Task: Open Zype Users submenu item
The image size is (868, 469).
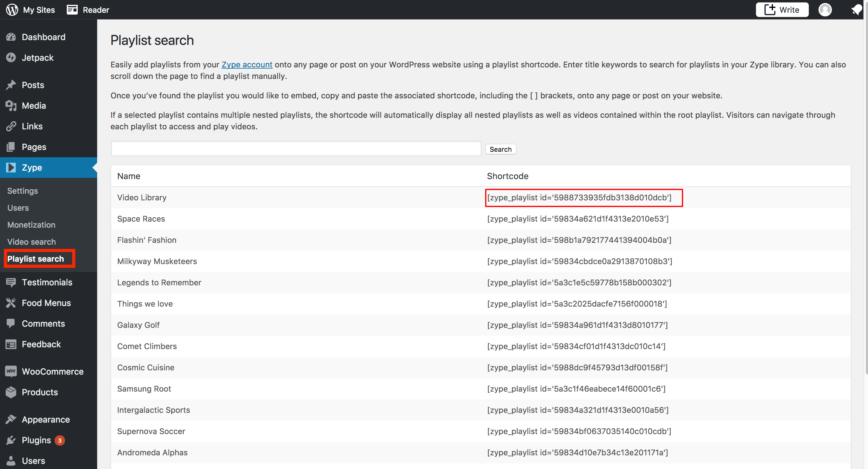Action: 18,208
